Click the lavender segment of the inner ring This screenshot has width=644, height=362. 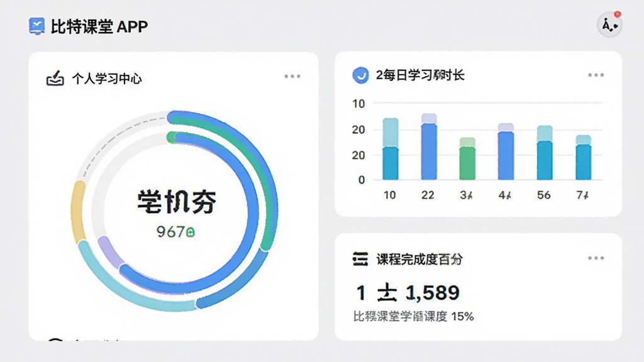click(x=110, y=251)
